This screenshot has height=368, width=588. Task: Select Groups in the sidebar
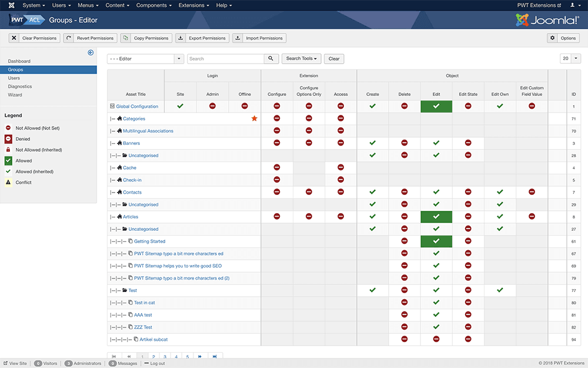pos(48,69)
